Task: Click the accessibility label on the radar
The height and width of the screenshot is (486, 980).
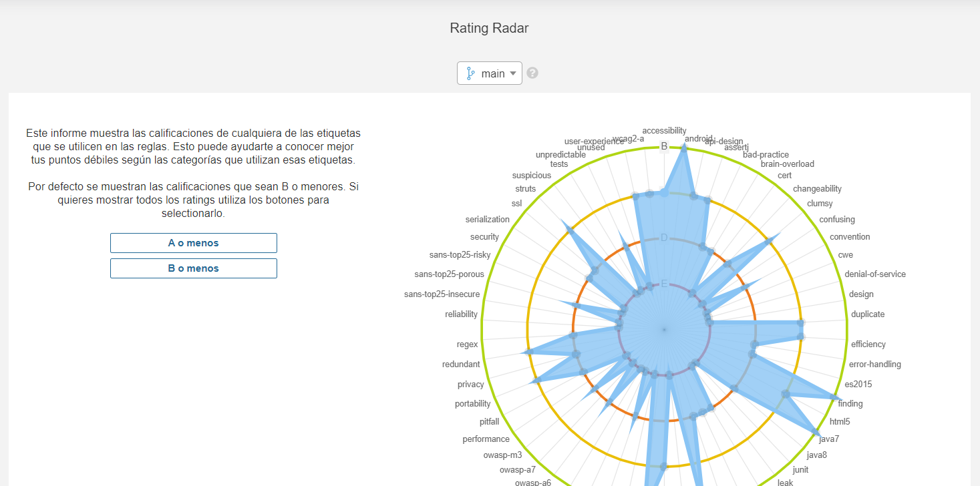Action: [x=664, y=131]
